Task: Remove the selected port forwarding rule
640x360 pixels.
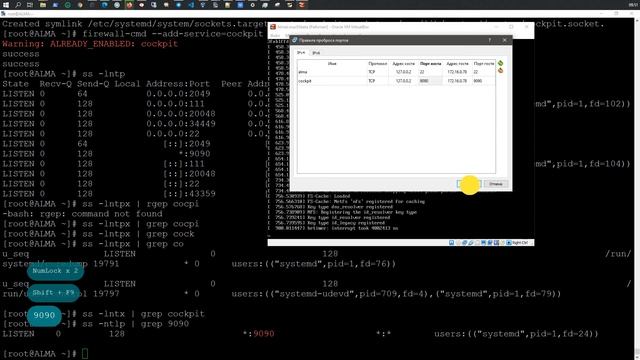Action: coord(500,71)
